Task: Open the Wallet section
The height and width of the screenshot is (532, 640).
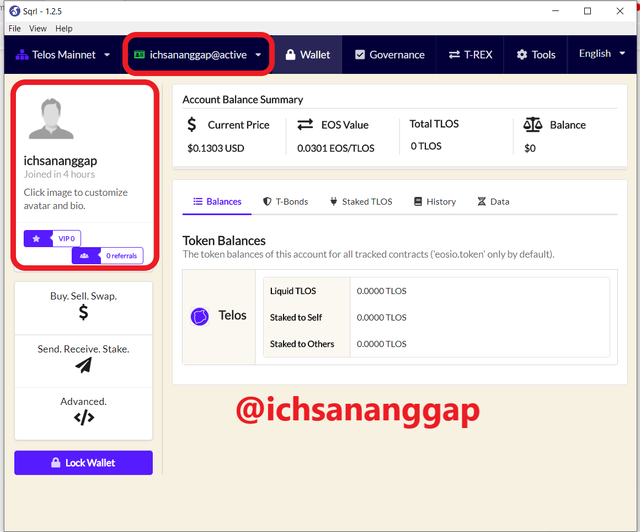Action: (307, 55)
